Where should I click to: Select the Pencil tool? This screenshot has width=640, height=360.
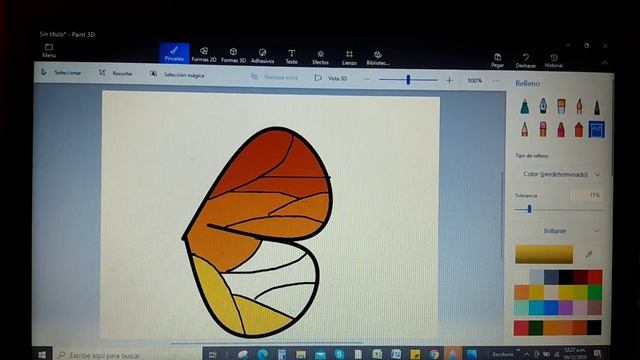[x=524, y=130]
